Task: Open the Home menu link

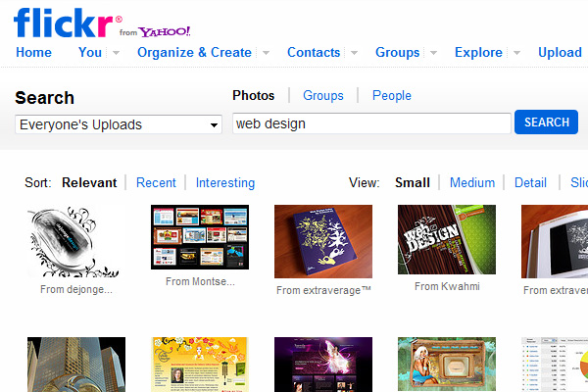Action: point(33,53)
